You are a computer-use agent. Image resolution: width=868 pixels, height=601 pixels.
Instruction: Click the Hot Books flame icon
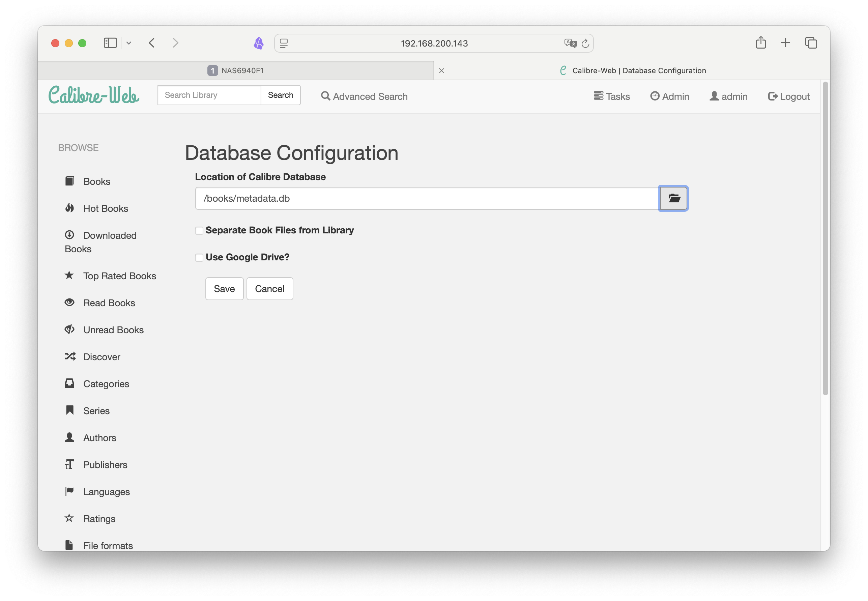pyautogui.click(x=70, y=208)
